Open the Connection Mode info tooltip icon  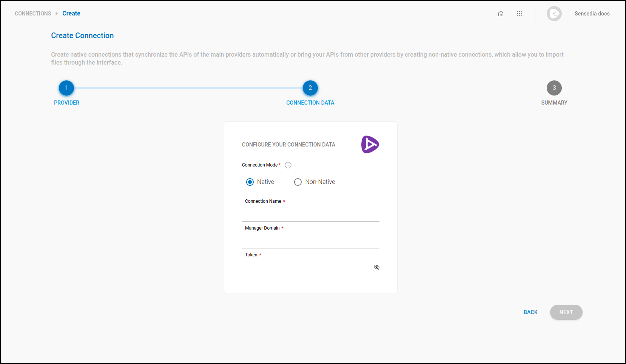tap(288, 165)
